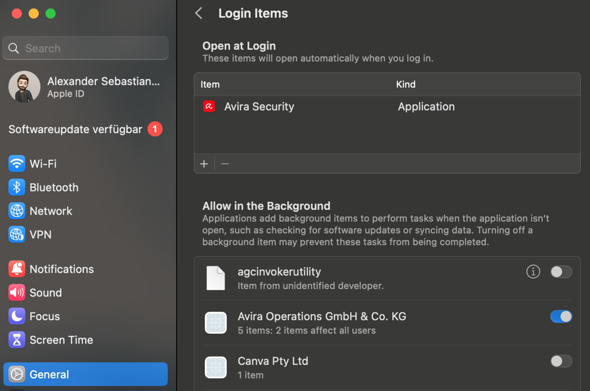Viewport: 590px width, 391px height.
Task: Select the Sound speaker icon
Action: point(17,293)
